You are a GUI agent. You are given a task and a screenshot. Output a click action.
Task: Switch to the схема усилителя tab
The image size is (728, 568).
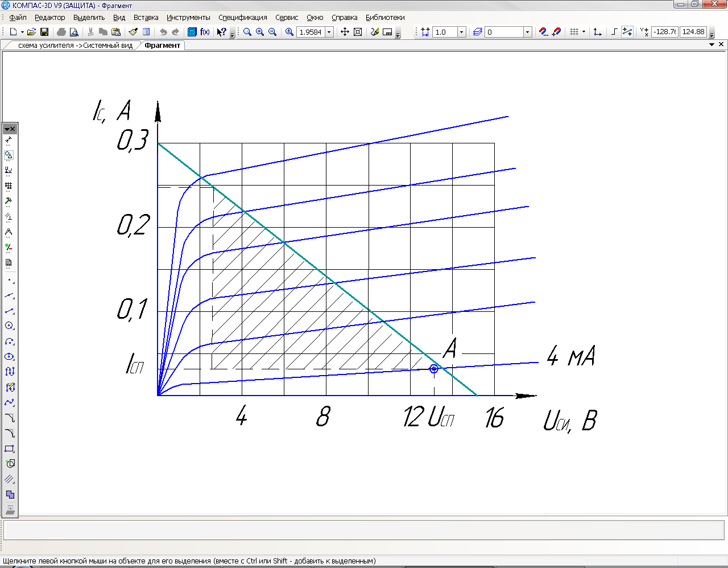point(76,46)
